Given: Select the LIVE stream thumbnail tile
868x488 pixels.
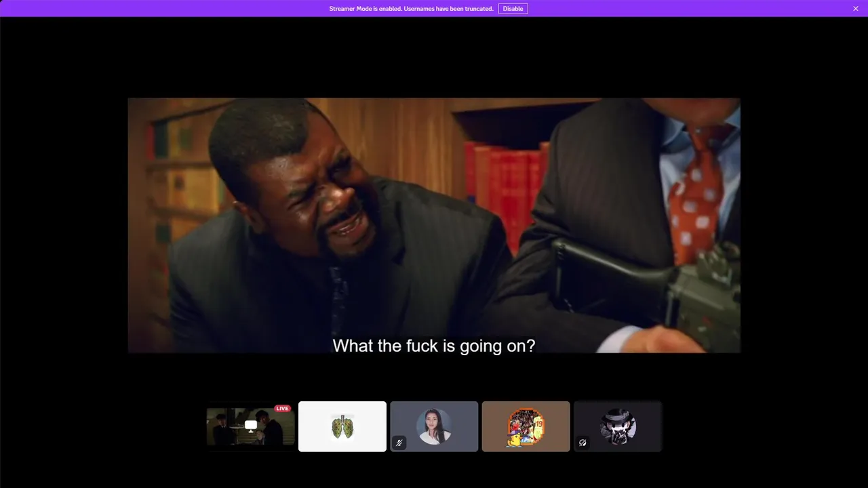Looking at the screenshot, I should (x=251, y=426).
